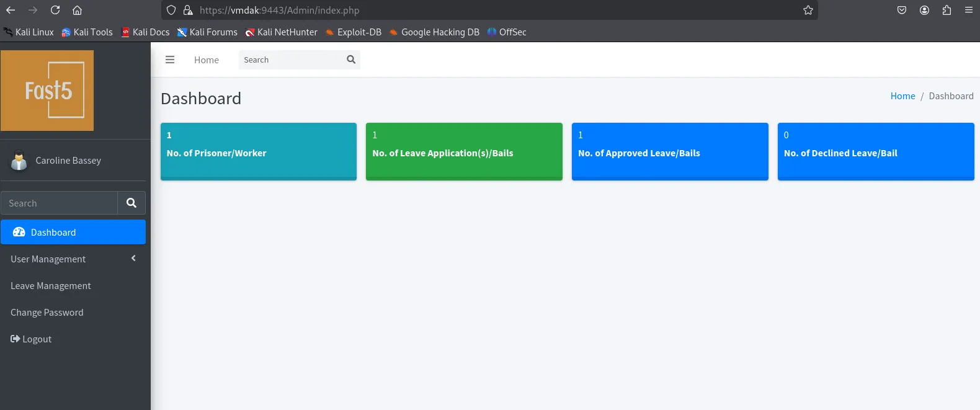Click the browser back arrow
The image size is (980, 410).
pos(11,10)
